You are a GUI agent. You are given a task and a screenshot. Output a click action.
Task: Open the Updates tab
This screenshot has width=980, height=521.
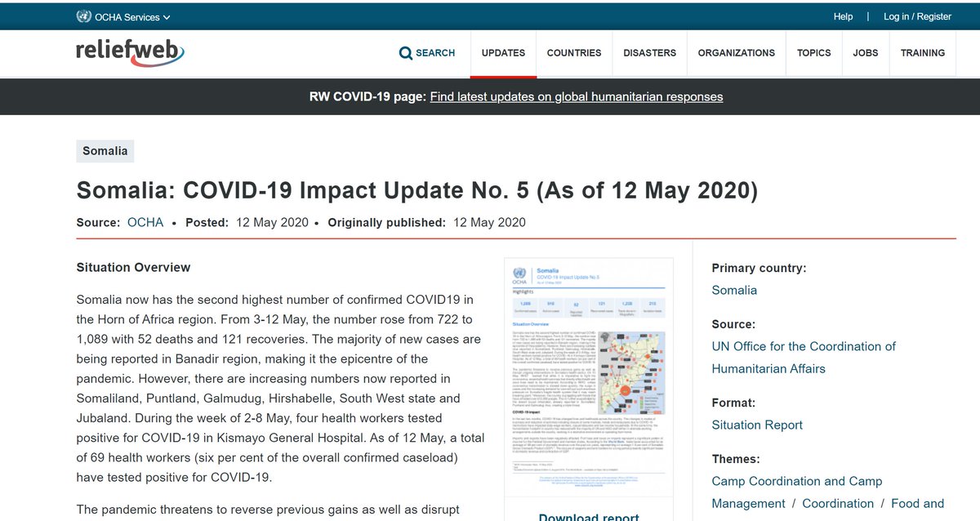pos(503,53)
